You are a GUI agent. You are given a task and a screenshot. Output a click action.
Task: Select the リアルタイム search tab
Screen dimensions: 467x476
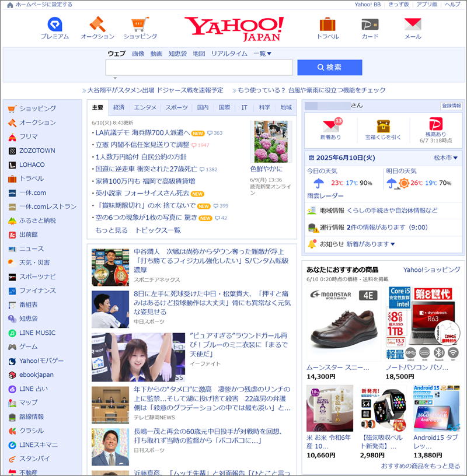tap(229, 54)
